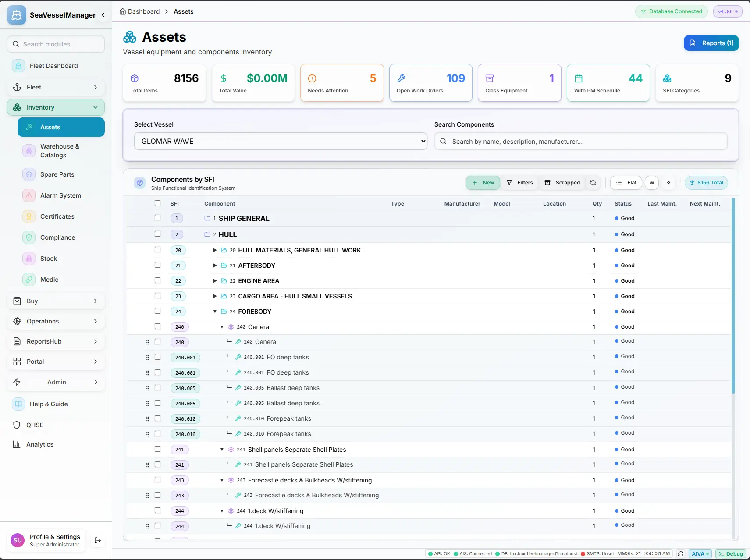Collapse the 24 FOREBODY node
The width and height of the screenshot is (750, 560).
tap(215, 312)
